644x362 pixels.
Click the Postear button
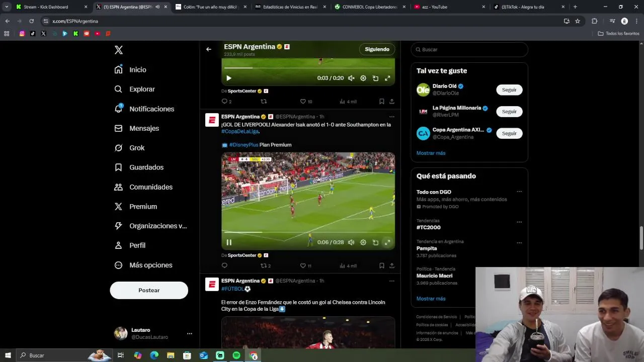(x=149, y=290)
